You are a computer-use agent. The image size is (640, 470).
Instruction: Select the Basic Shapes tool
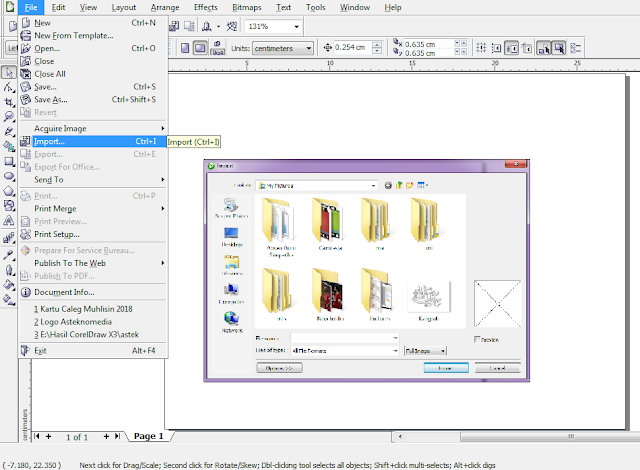pos(9,206)
